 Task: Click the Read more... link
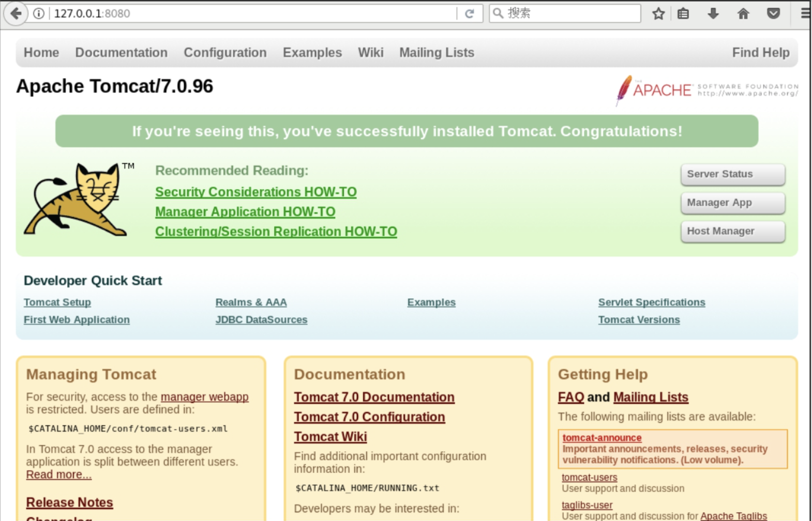pos(59,474)
